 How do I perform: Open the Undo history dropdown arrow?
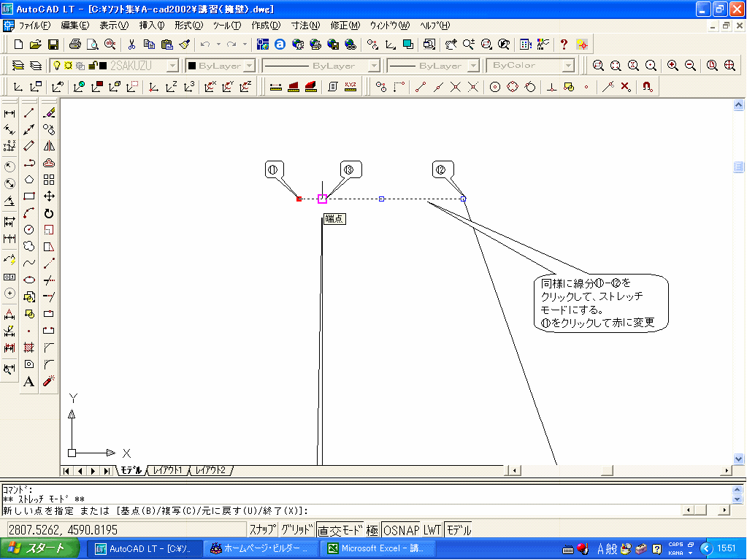218,45
